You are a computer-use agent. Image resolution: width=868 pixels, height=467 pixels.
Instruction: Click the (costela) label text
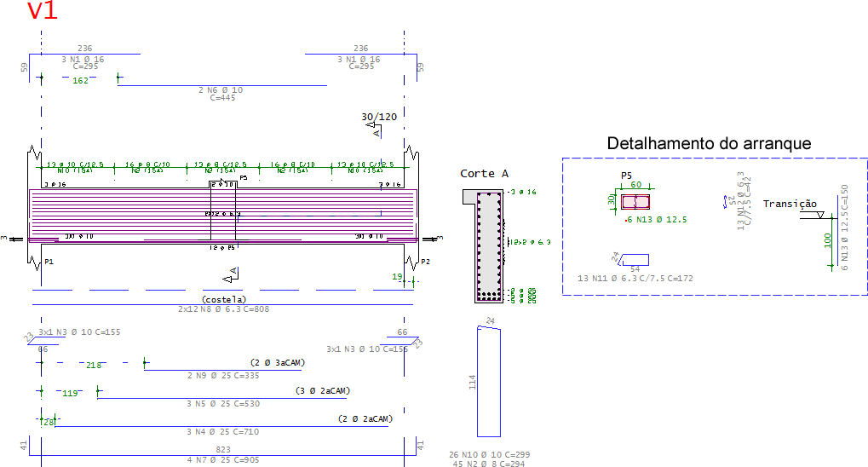(x=224, y=300)
